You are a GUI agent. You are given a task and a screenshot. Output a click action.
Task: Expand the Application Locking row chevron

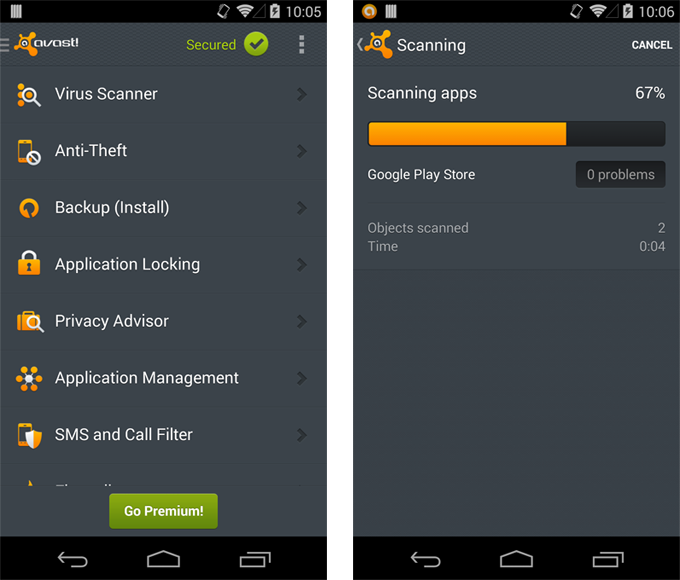click(x=302, y=265)
